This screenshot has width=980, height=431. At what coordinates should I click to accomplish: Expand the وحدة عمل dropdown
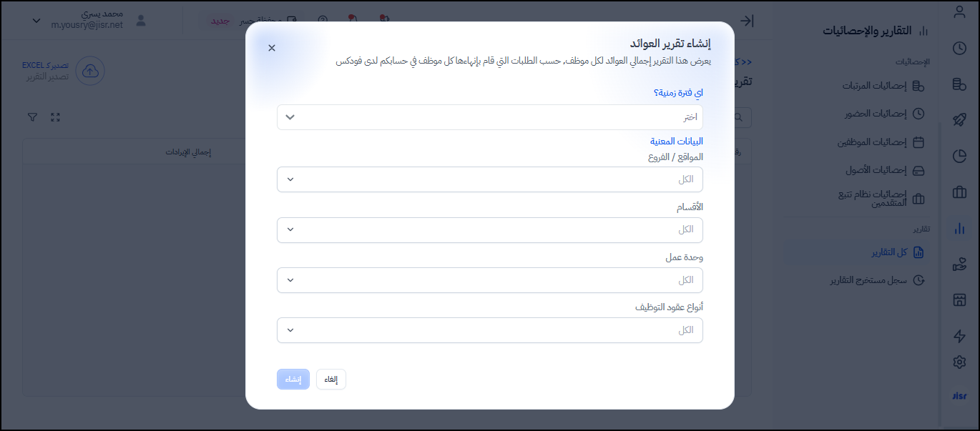(x=489, y=280)
